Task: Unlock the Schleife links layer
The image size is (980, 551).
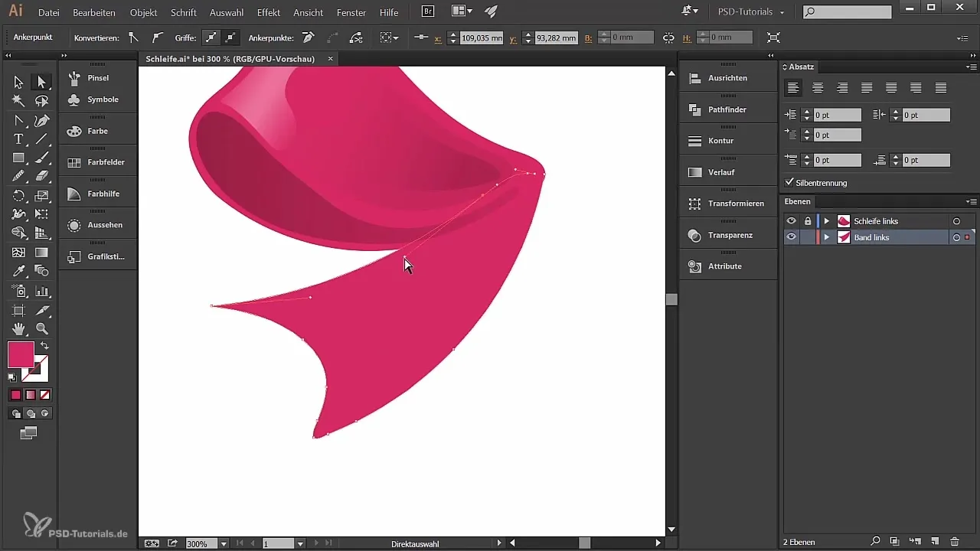Action: [807, 221]
